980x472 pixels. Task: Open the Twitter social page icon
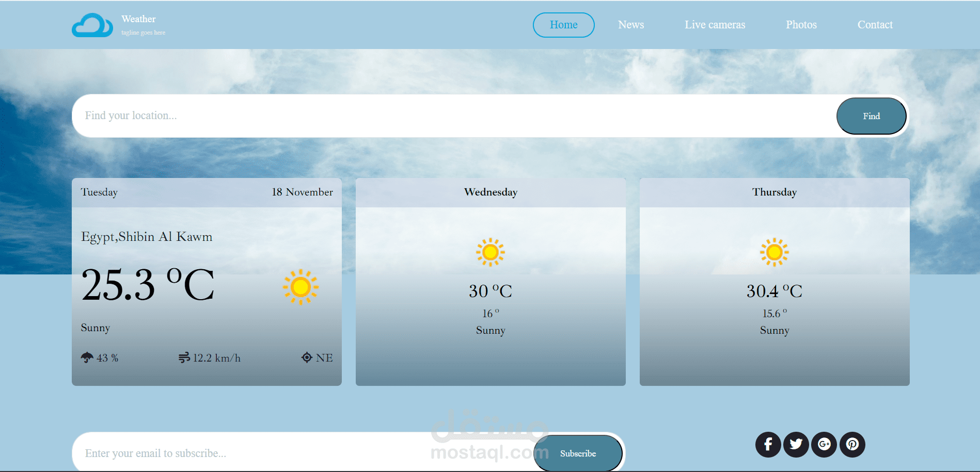[x=796, y=444]
